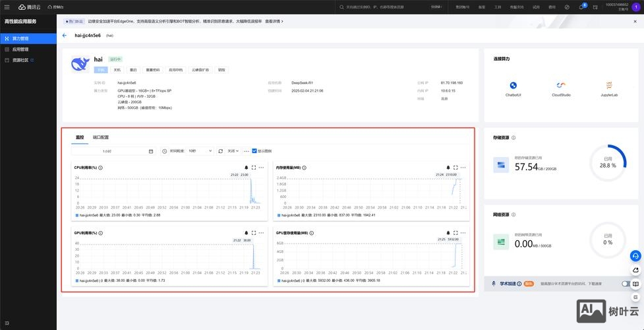Switch to 端口配置 tab
Screen dimensions: 644x330
pyautogui.click(x=101, y=137)
